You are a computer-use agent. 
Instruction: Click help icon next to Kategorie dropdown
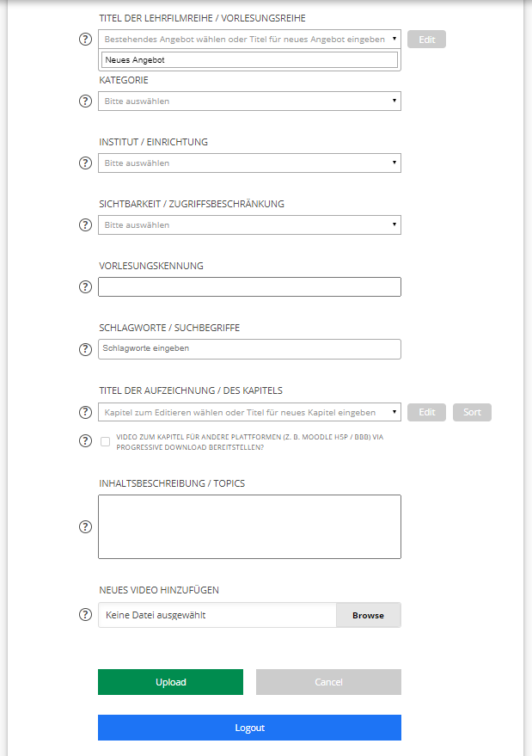(85, 101)
